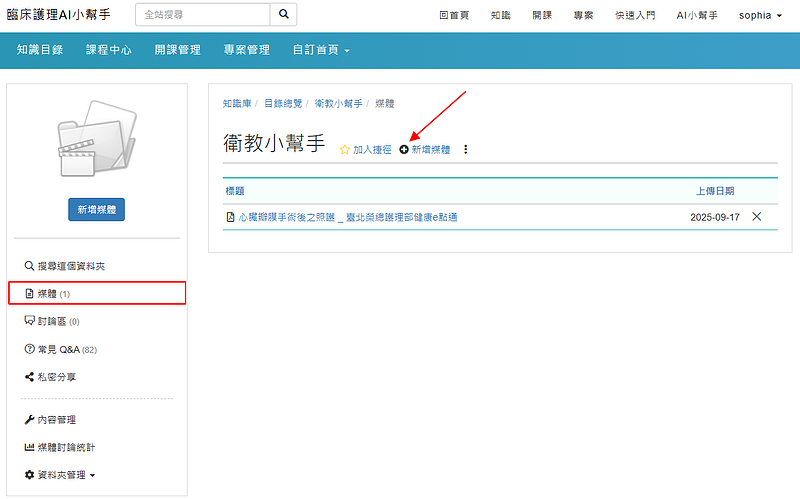This screenshot has width=800, height=499.
Task: Go to 課程中心 in navigation bar
Action: click(x=109, y=50)
